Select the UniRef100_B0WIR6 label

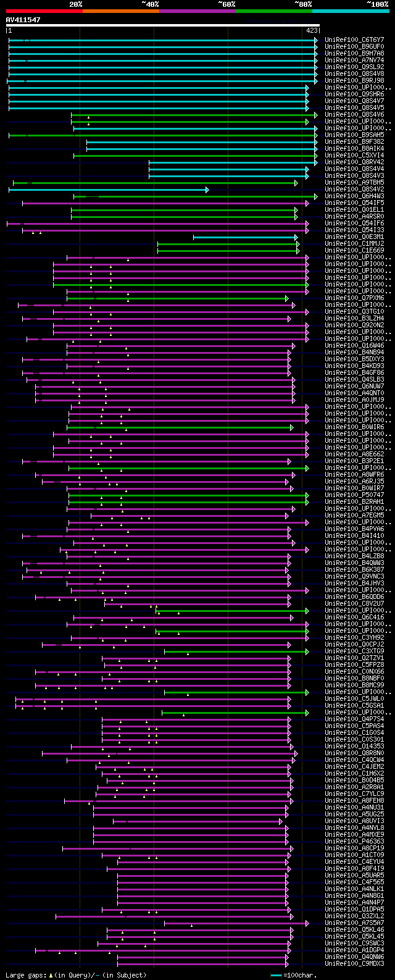pos(354,427)
